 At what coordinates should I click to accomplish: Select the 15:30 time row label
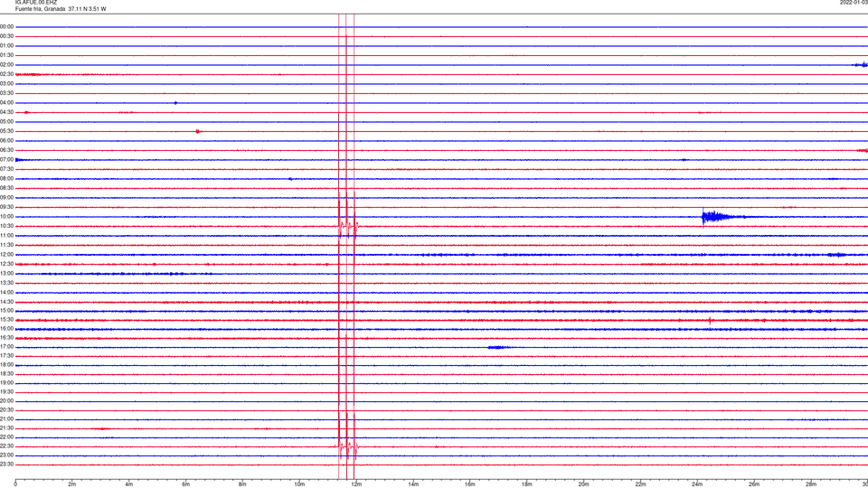[7, 320]
